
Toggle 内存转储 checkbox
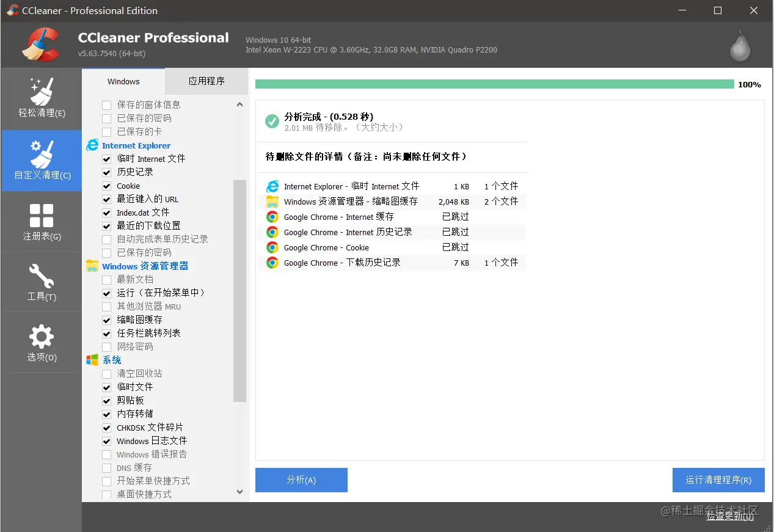(107, 414)
